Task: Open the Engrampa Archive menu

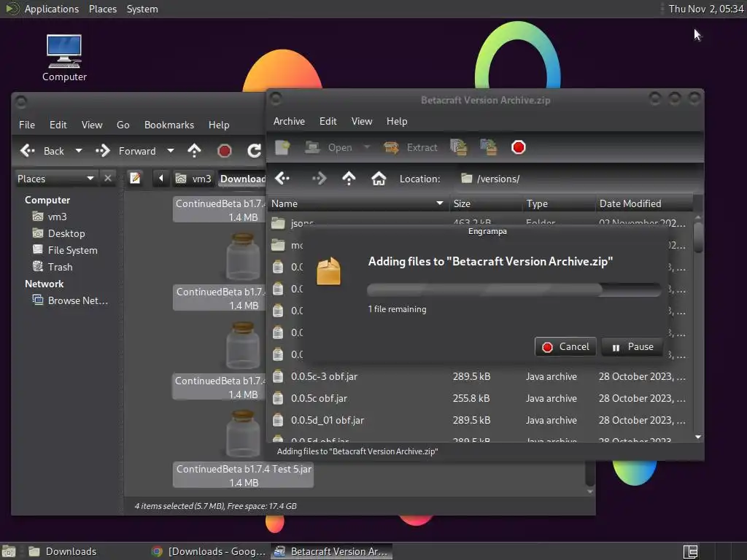Action: click(289, 122)
